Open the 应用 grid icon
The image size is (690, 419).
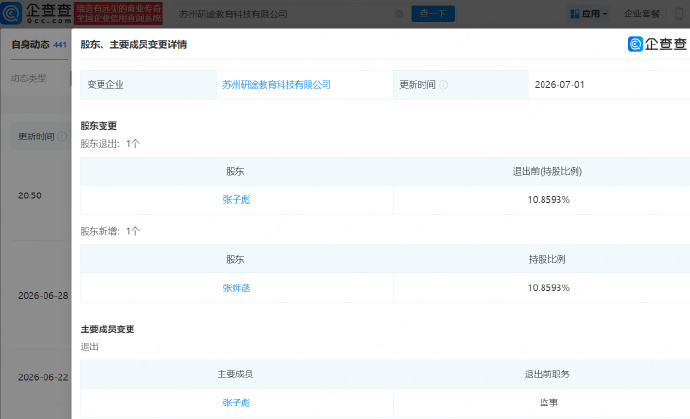pyautogui.click(x=575, y=14)
